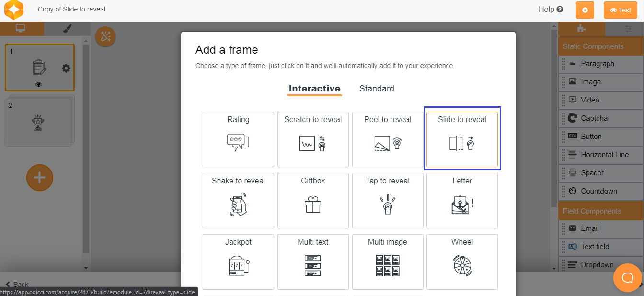Toggle the eye icon on frame 1
Viewport: 644px width, 296px height.
tap(39, 84)
